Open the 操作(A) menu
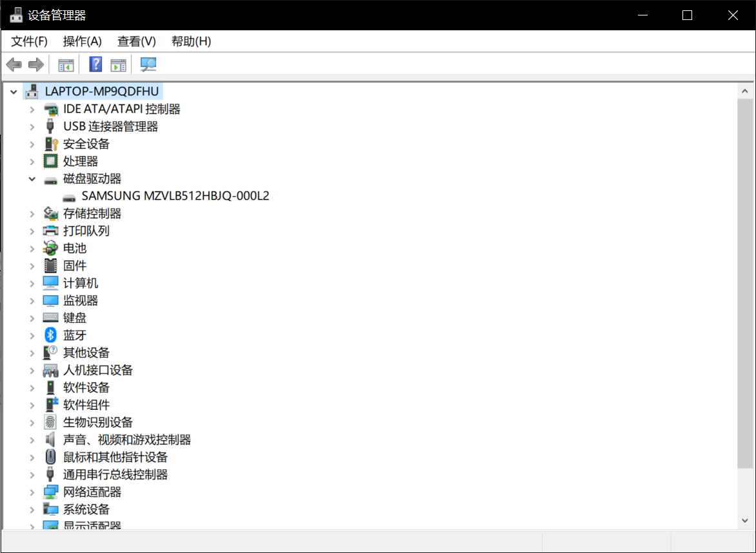756x553 pixels. [83, 41]
